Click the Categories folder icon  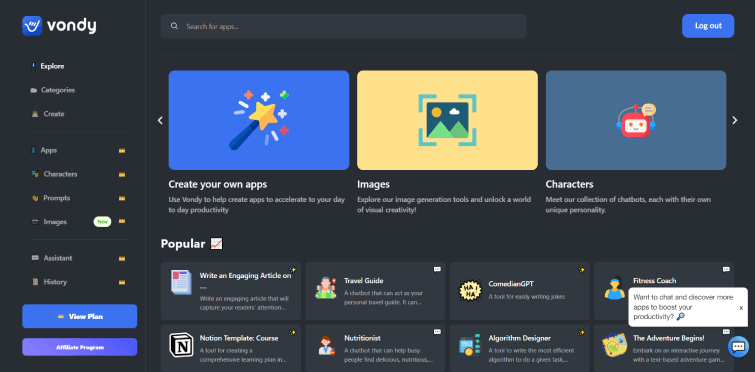coord(33,90)
